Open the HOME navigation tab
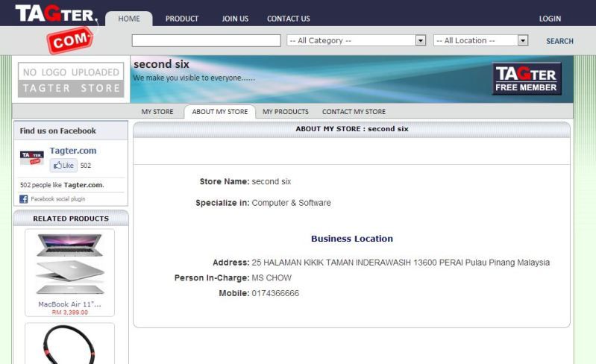The width and height of the screenshot is (596, 364). click(129, 19)
